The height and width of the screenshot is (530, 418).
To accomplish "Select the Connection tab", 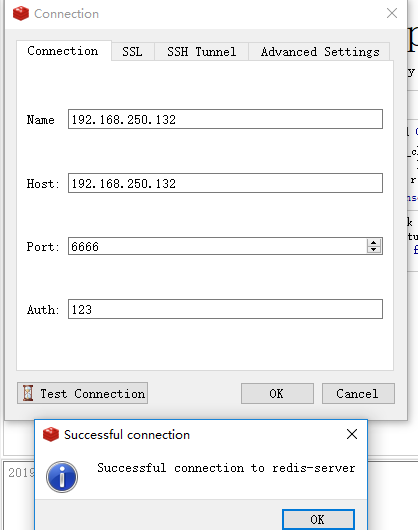I will tap(63, 51).
